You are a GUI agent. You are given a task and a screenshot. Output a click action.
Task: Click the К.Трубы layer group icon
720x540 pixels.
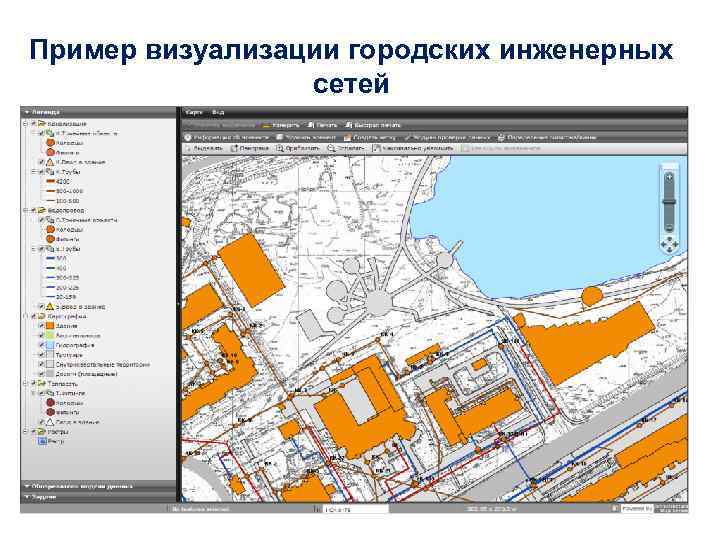pos(50,172)
